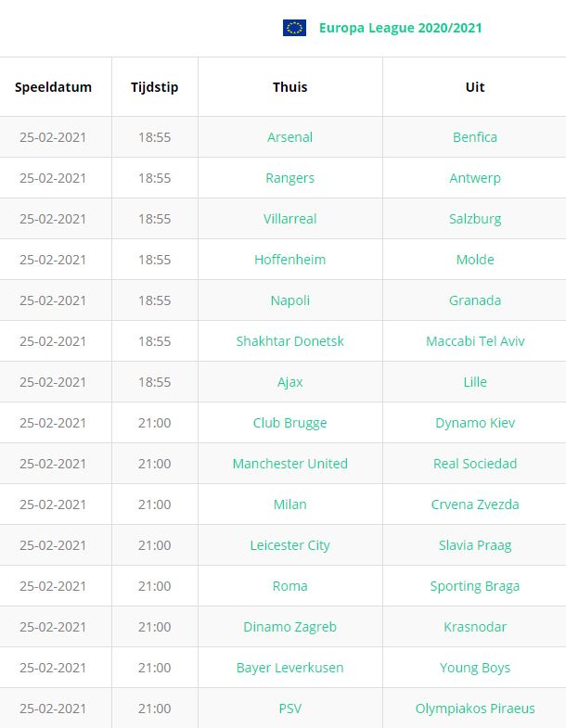Open the Club Brugge team page

click(x=290, y=424)
